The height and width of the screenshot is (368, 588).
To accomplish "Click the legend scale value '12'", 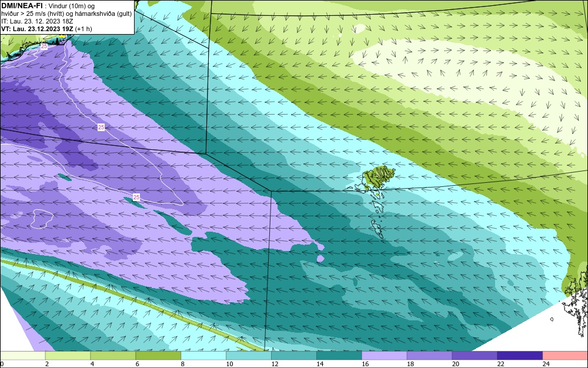I will (275, 364).
